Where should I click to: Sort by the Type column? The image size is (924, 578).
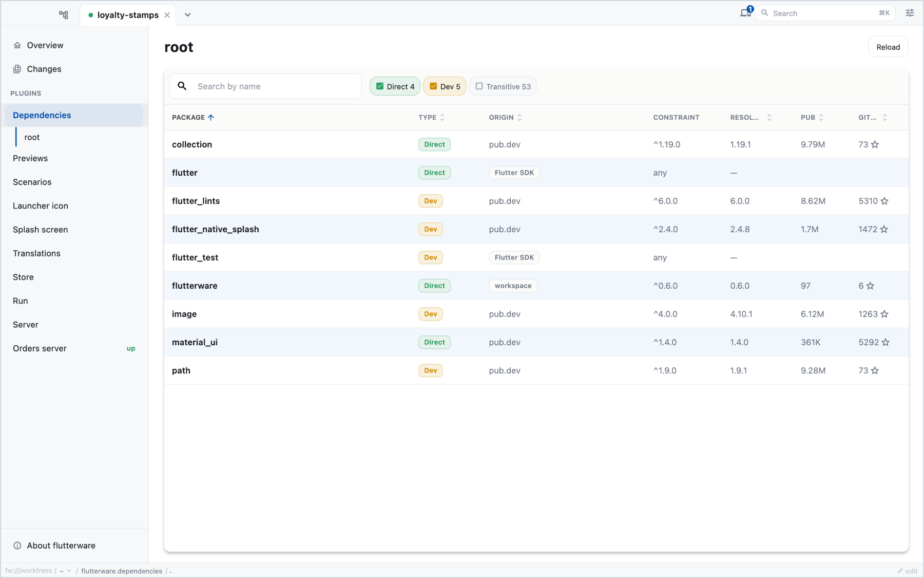(431, 117)
